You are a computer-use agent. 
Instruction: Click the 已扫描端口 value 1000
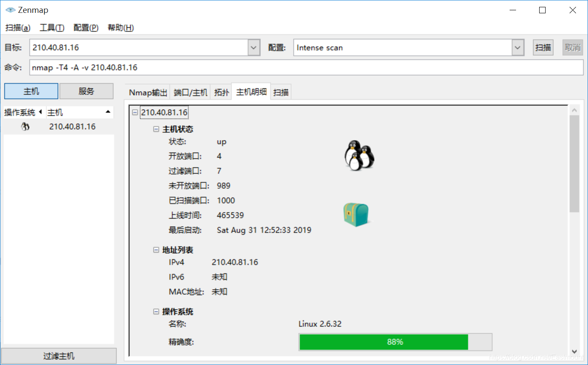coord(226,200)
